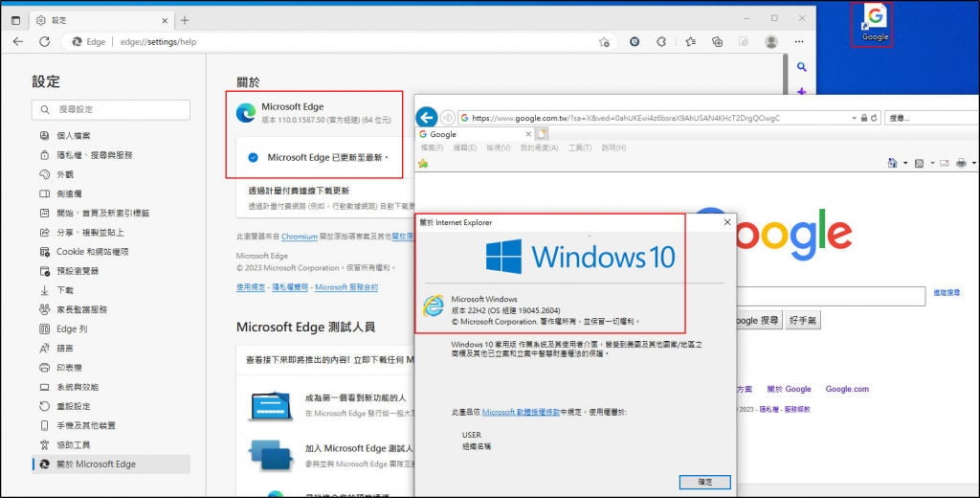
Task: Open the 檔案(F) menu in Internet Explorer
Action: 432,148
